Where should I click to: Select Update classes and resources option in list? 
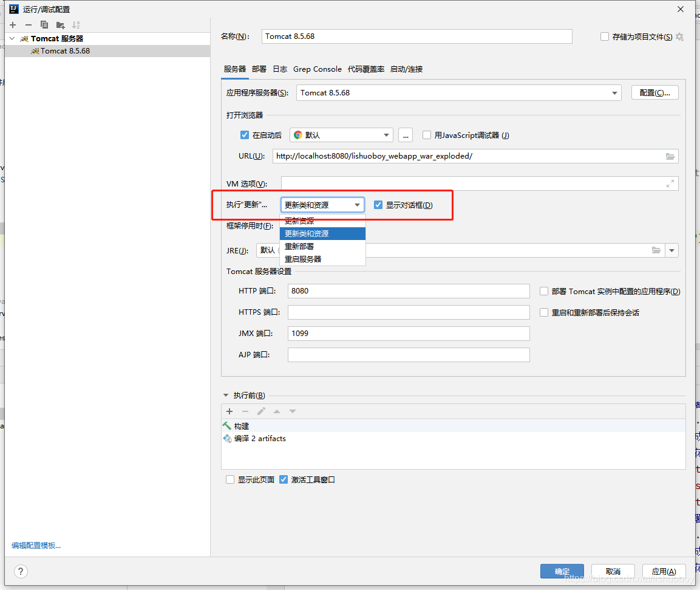tap(322, 234)
